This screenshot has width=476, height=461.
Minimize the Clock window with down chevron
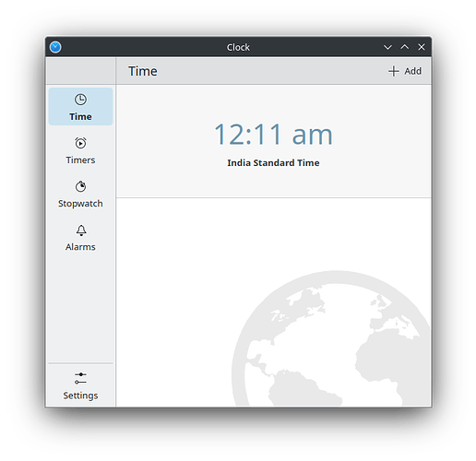coord(387,47)
